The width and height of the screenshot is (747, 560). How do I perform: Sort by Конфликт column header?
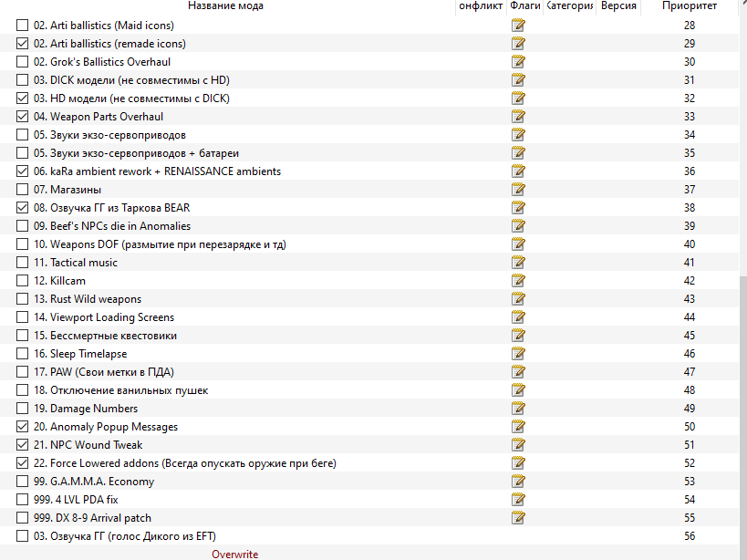pyautogui.click(x=481, y=6)
